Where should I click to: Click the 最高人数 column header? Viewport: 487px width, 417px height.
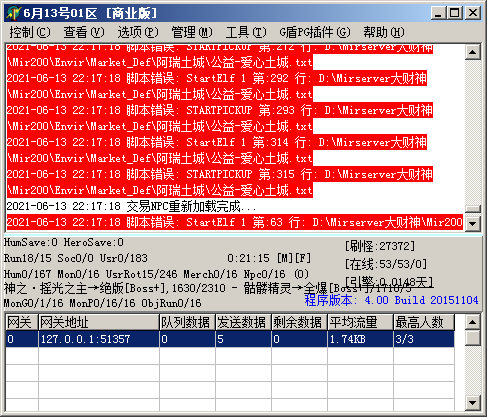[424, 322]
